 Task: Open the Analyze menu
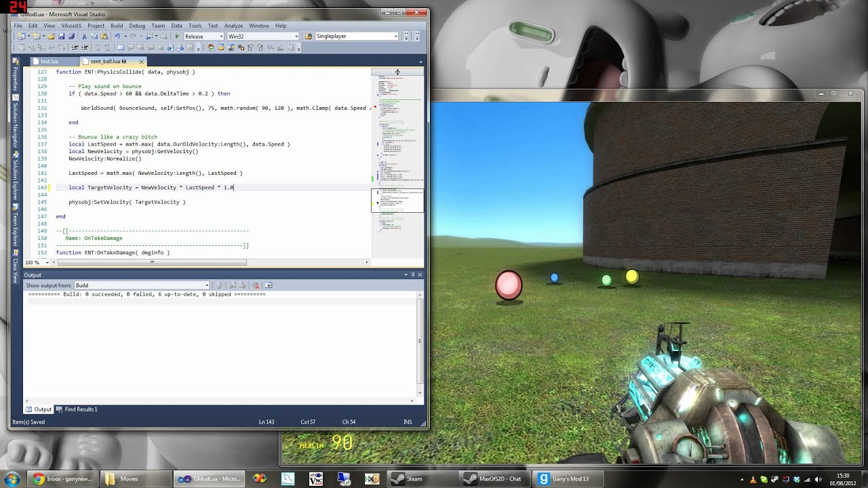click(233, 26)
